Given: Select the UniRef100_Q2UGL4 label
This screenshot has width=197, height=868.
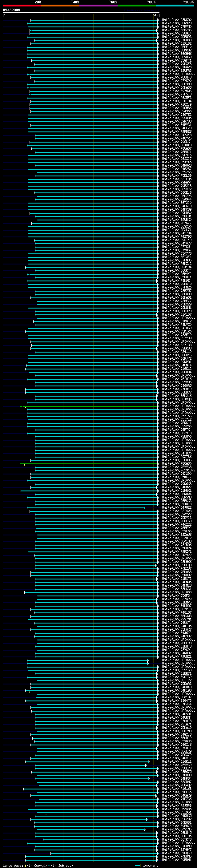Looking at the screenshot, I should [x=176, y=33].
